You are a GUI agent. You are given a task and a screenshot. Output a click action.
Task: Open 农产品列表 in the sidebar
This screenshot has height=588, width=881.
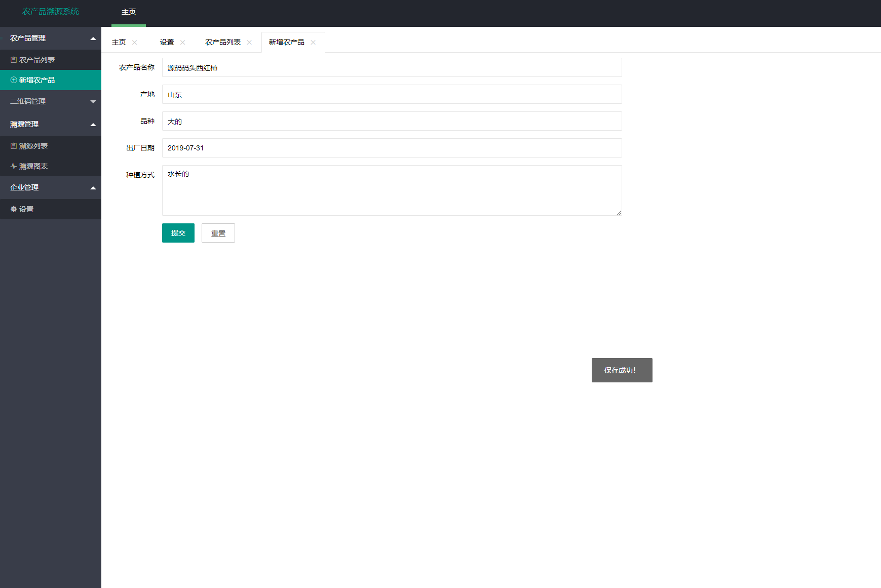click(51, 60)
